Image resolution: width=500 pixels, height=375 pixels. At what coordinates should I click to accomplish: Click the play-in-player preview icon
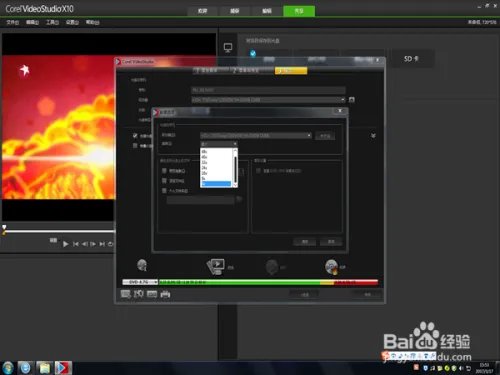click(x=216, y=267)
